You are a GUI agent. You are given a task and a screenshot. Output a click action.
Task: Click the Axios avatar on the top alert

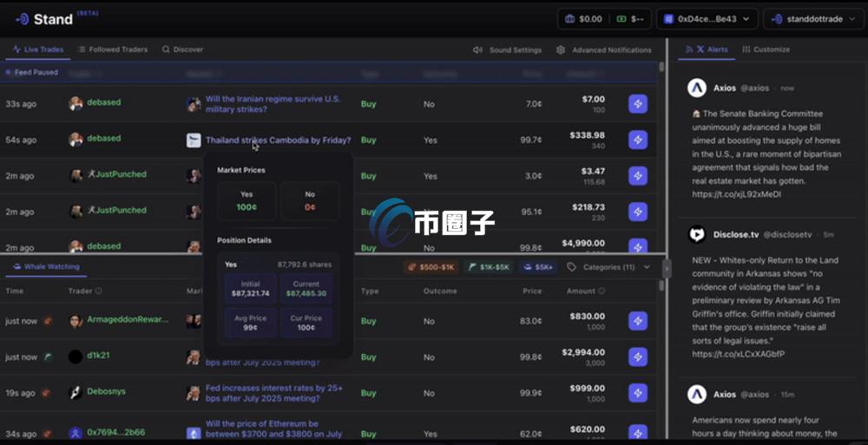697,88
